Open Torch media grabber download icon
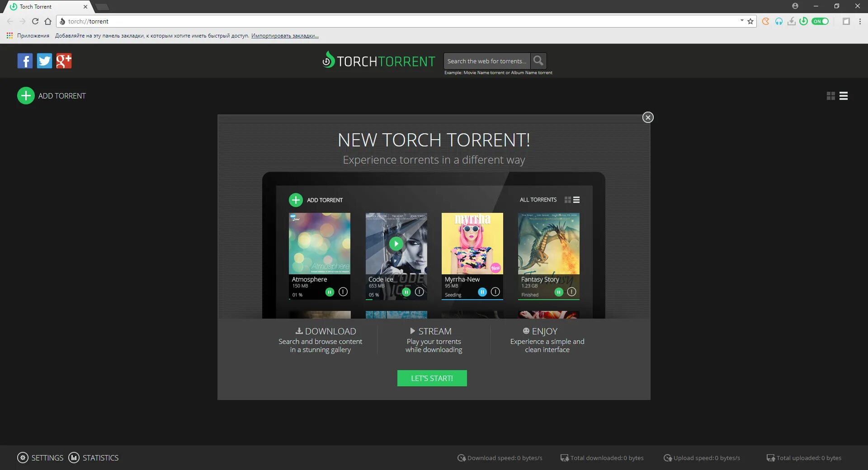Image resolution: width=868 pixels, height=470 pixels. coord(791,21)
